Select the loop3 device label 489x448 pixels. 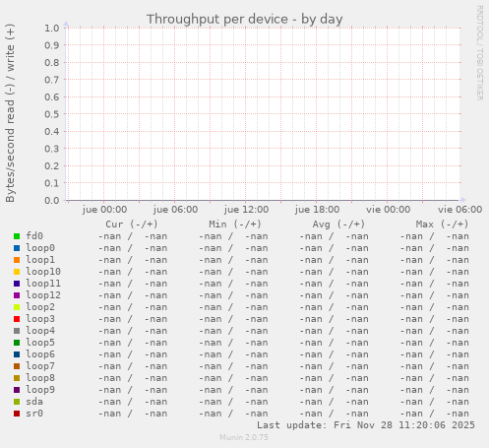coord(40,319)
